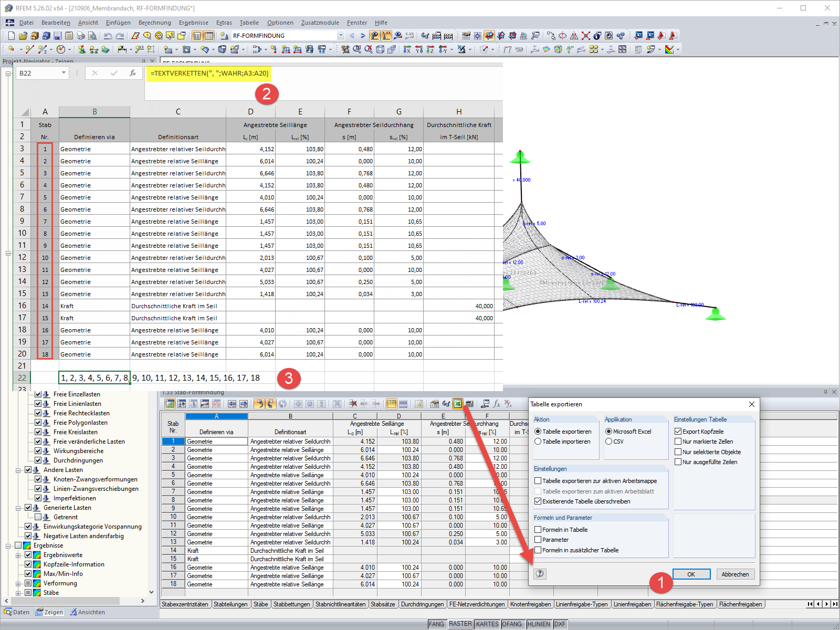Toggle the DXF status bar button
This screenshot has height=630, width=840.
[x=560, y=624]
